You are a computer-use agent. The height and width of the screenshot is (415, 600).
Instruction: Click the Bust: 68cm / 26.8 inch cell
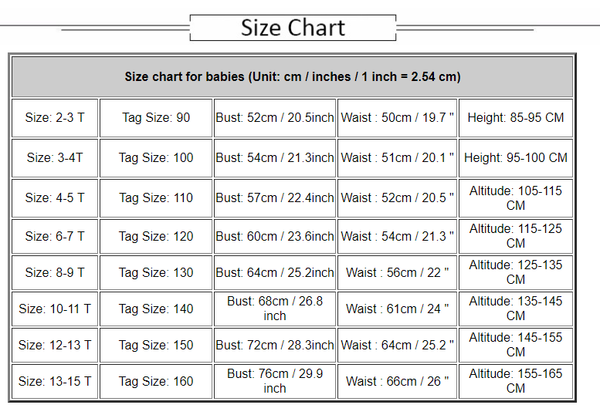click(x=275, y=309)
